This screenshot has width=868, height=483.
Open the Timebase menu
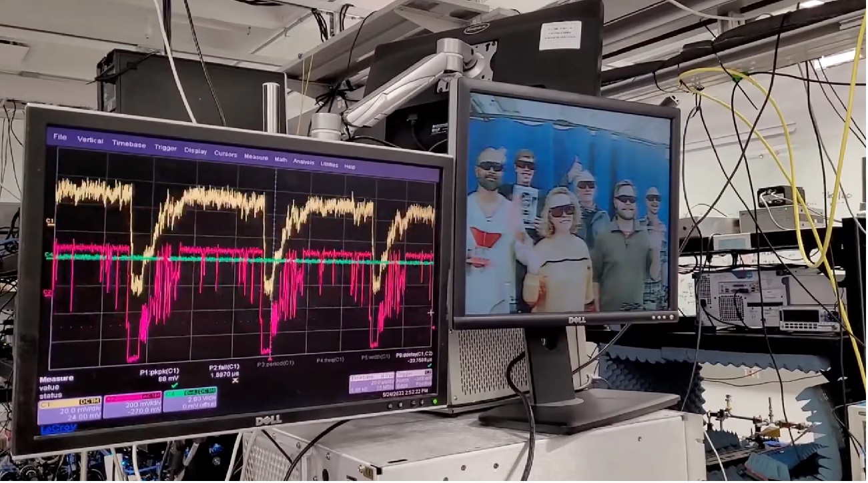click(x=129, y=144)
